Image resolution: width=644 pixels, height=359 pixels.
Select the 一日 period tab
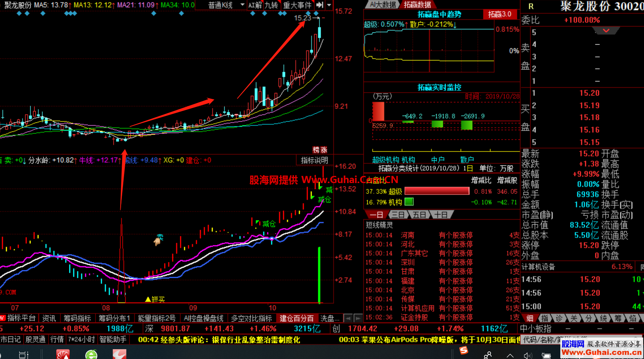(376, 215)
